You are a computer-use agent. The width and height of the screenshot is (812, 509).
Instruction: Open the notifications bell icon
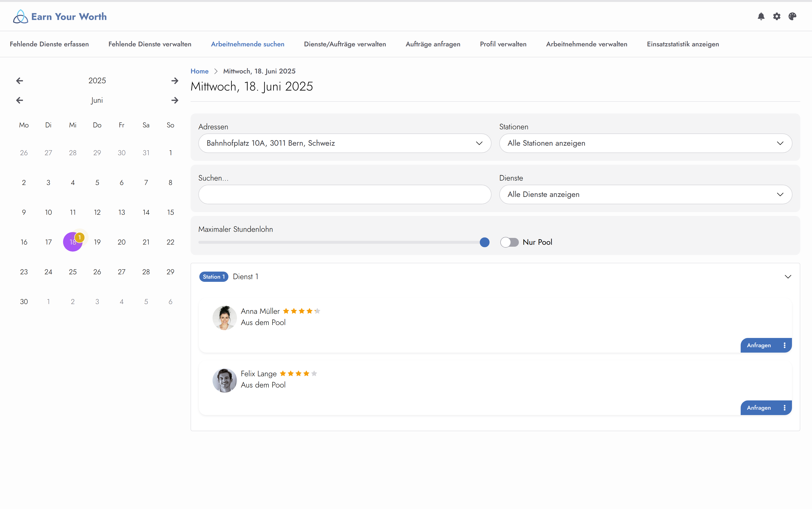(x=761, y=17)
